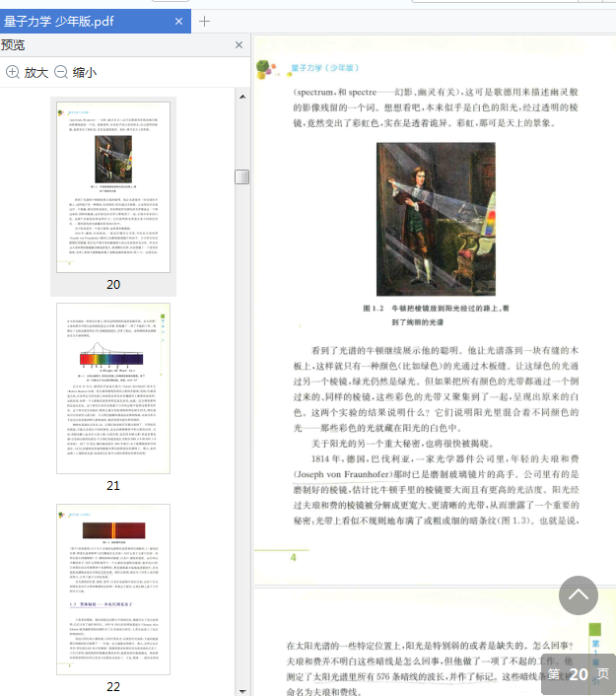Open a new tab with plus button
This screenshot has height=696, width=616.
pyautogui.click(x=204, y=22)
